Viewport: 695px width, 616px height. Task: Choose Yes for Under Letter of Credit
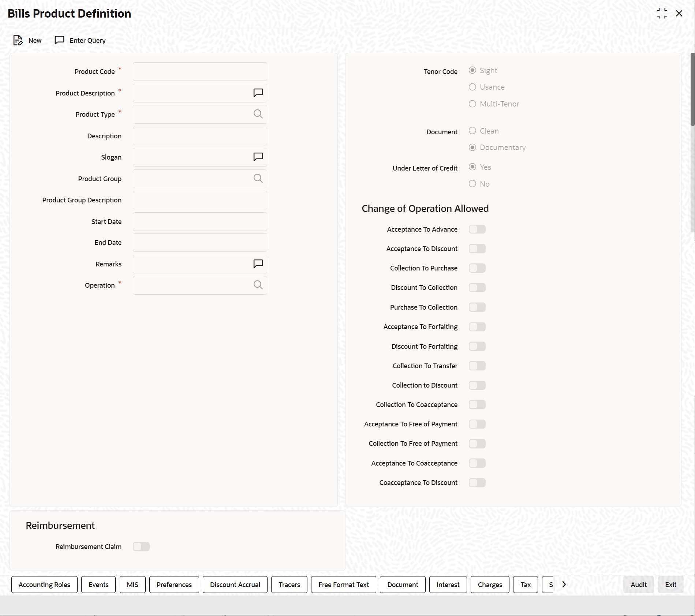pos(472,167)
